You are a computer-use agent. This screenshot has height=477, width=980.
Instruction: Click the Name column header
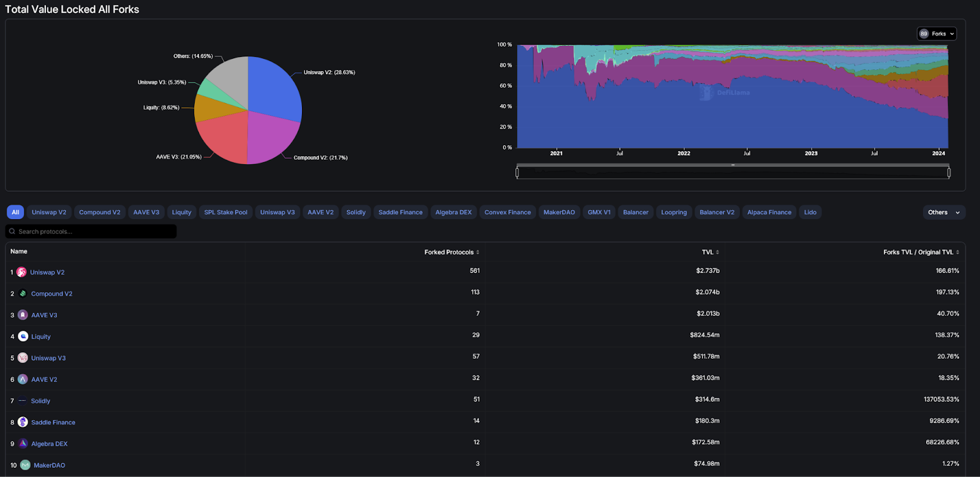coord(19,252)
